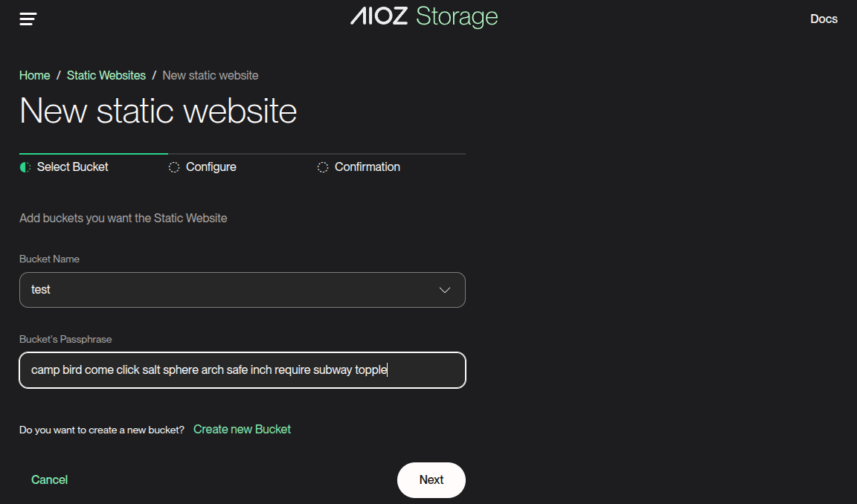Navigate to Static Websites breadcrumb

106,76
